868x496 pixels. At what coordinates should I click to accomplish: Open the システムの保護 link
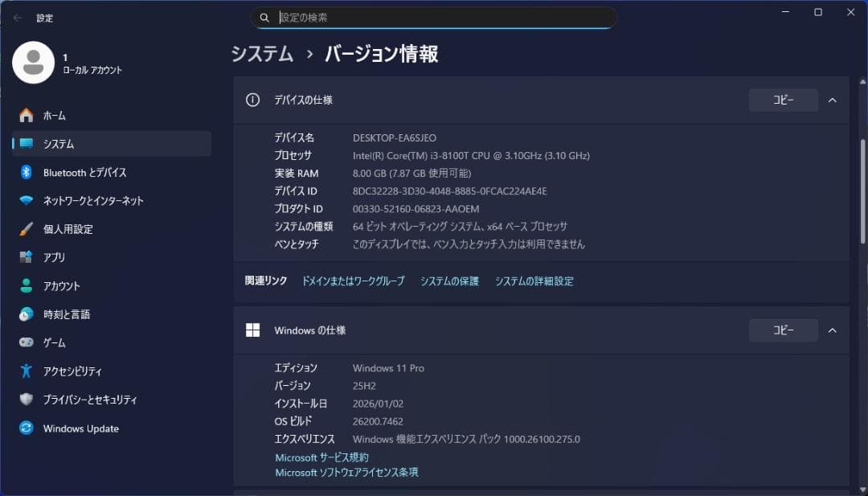click(x=448, y=281)
